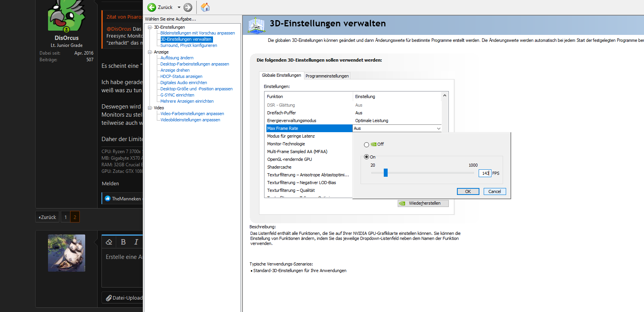Click the FPS value input field
This screenshot has width=644, height=312.
485,173
